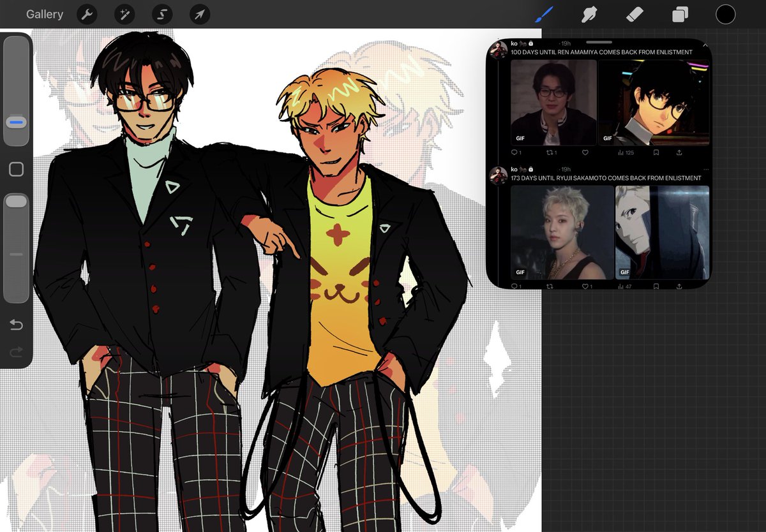Adjust the brush opacity slider handle

[x=17, y=202]
